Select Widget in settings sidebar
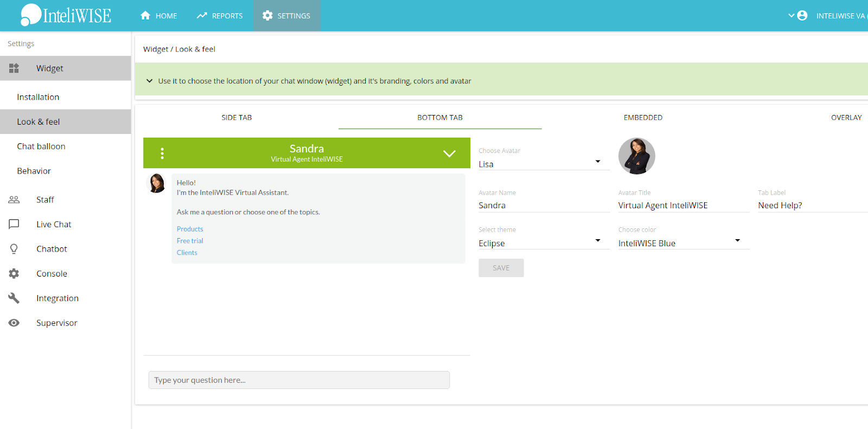 [66, 68]
